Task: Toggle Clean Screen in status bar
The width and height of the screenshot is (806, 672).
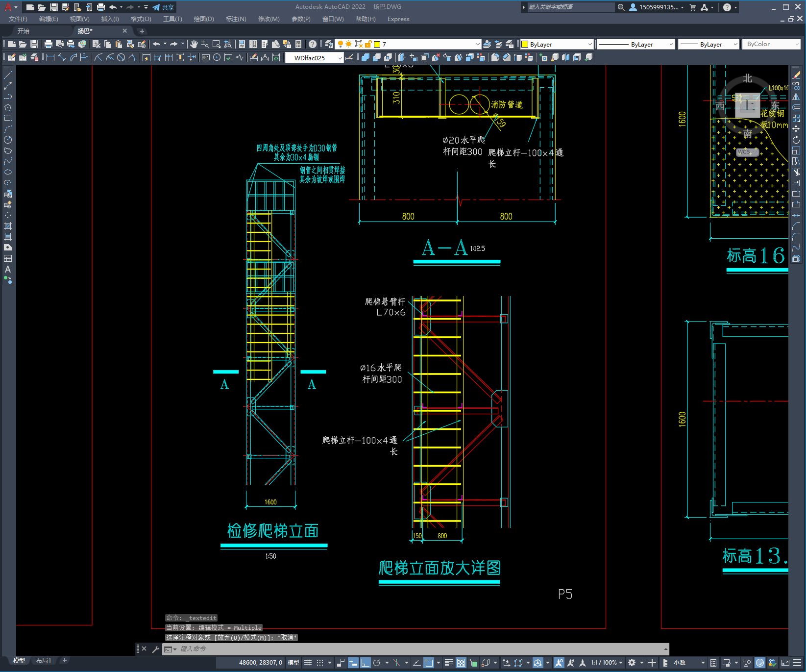Action: pos(785,663)
